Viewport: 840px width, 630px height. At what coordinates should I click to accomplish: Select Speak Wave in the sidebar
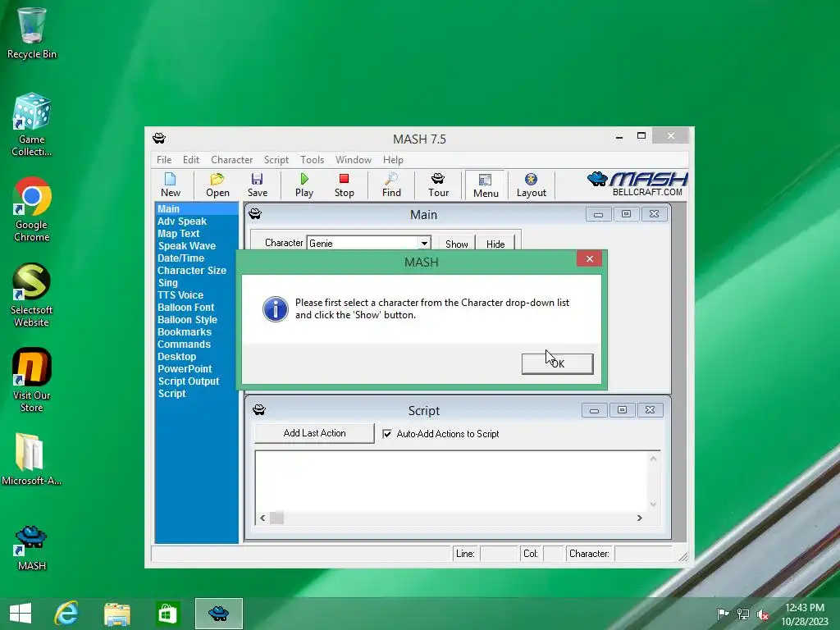click(186, 246)
